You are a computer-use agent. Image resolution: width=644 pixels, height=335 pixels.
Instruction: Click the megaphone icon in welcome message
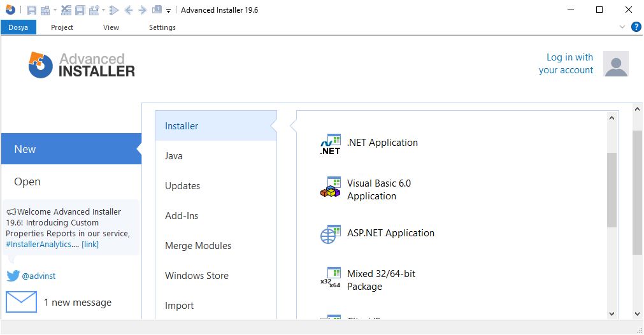pyautogui.click(x=11, y=212)
